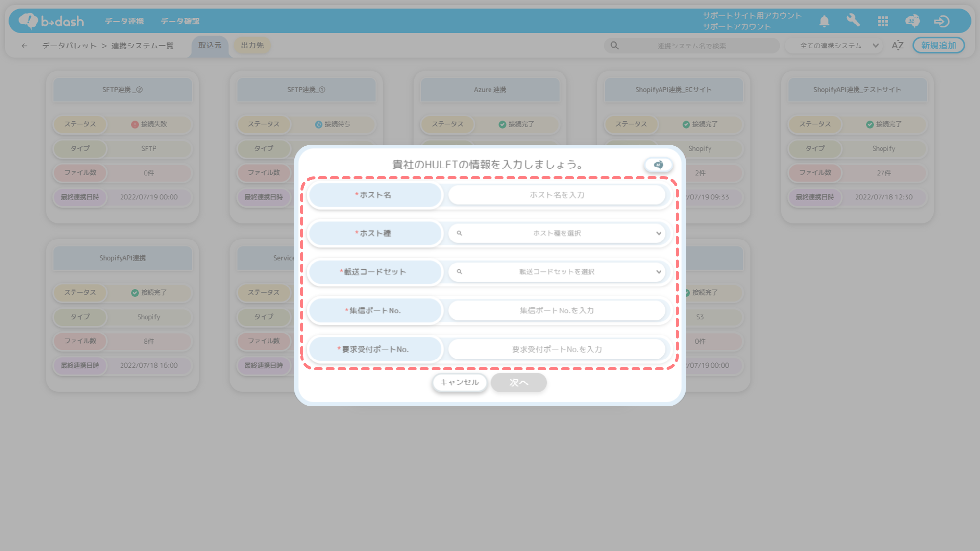
Task: Click the 次へ button
Action: (518, 383)
